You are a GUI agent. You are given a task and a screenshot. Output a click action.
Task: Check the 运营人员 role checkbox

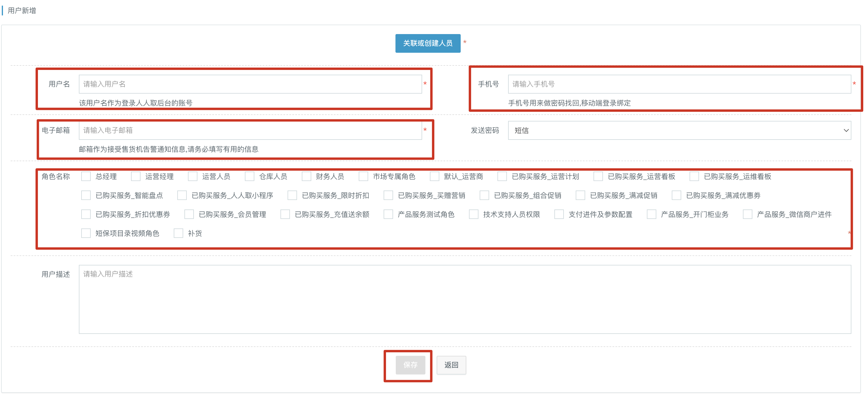193,176
